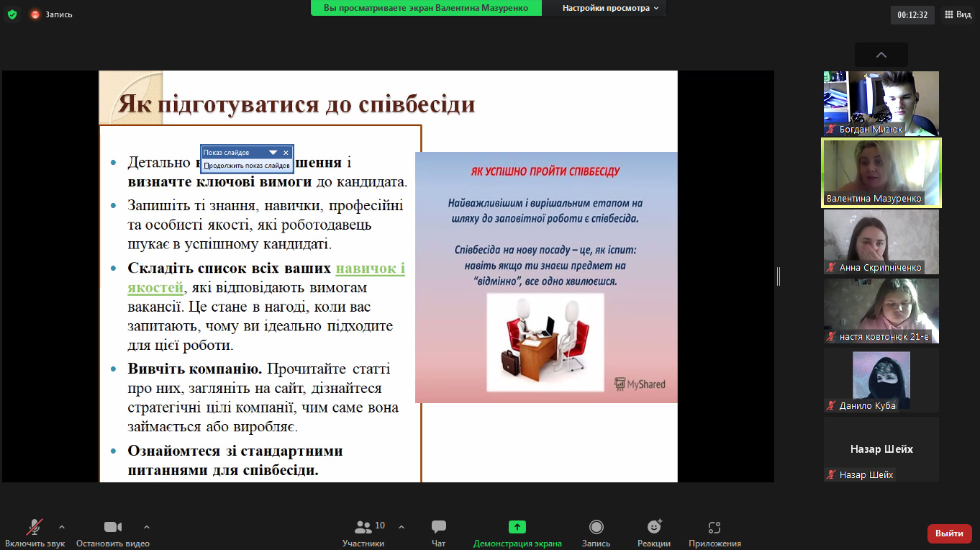Expand video options arrow beside camera

[x=147, y=527]
